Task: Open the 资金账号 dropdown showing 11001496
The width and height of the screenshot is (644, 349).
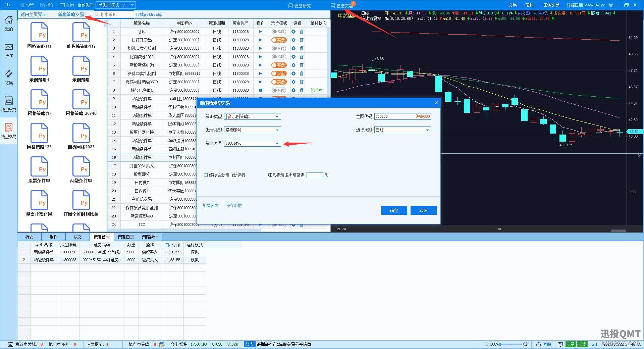Action: pyautogui.click(x=252, y=143)
